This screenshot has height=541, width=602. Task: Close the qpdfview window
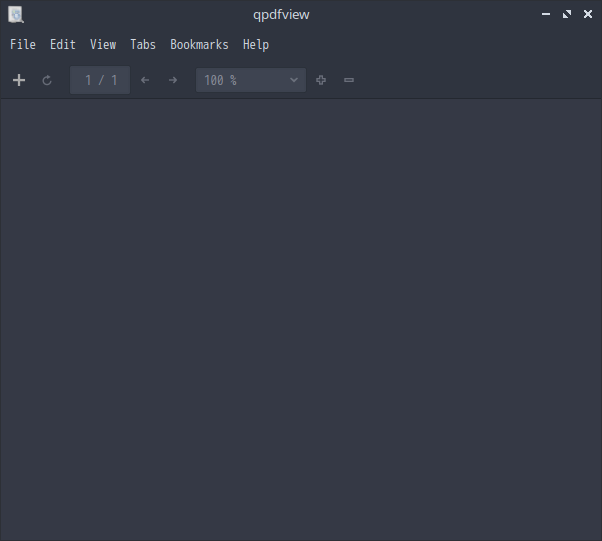(x=588, y=14)
